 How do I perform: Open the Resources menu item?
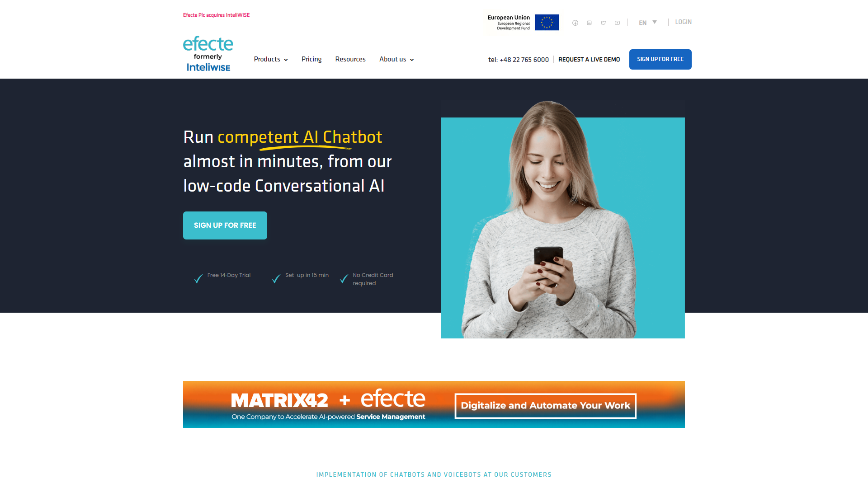point(350,59)
